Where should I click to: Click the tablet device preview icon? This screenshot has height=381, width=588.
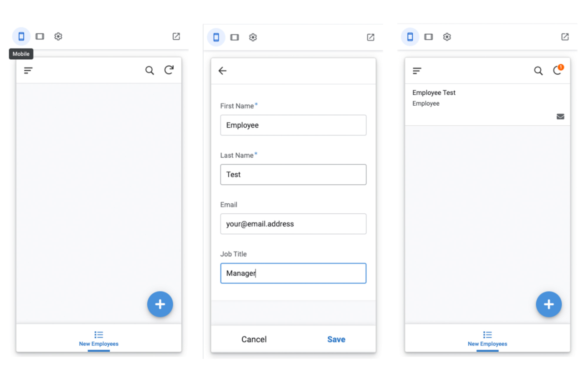(40, 36)
